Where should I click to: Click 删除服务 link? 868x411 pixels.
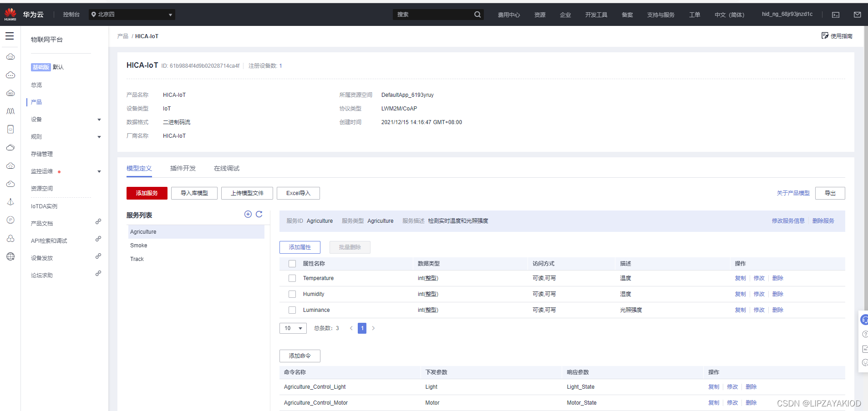coord(823,221)
